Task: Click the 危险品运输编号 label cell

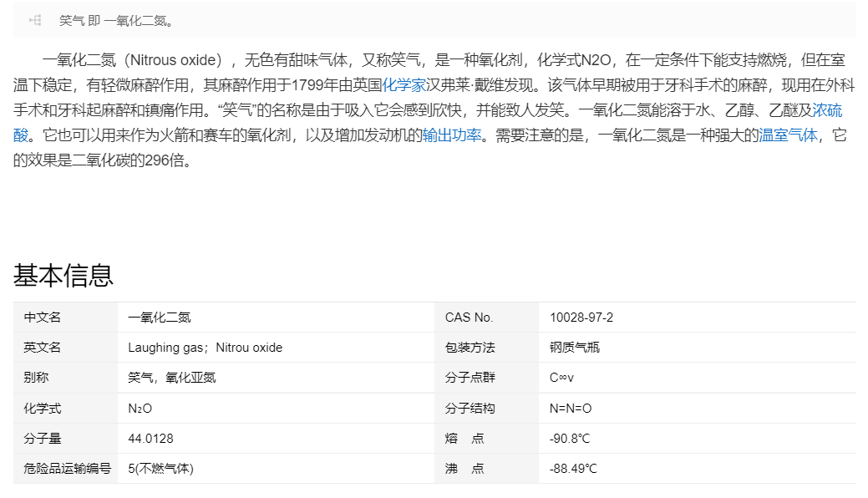Action: coord(67,469)
